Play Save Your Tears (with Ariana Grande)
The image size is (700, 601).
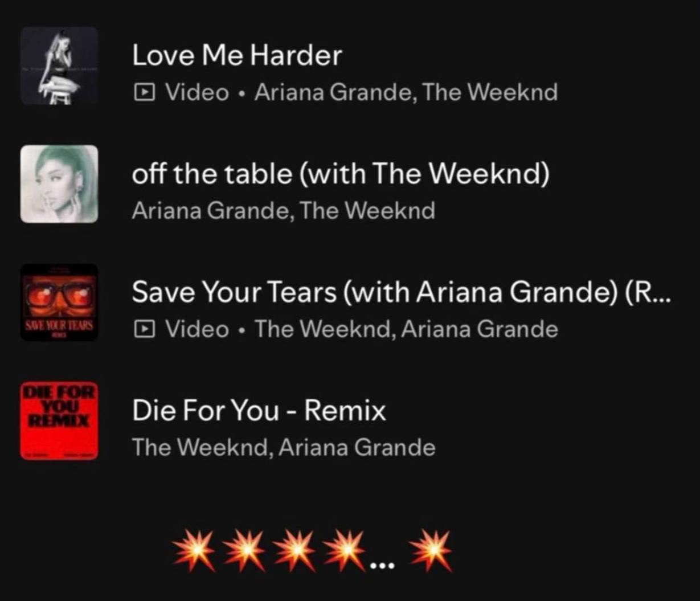(x=402, y=292)
